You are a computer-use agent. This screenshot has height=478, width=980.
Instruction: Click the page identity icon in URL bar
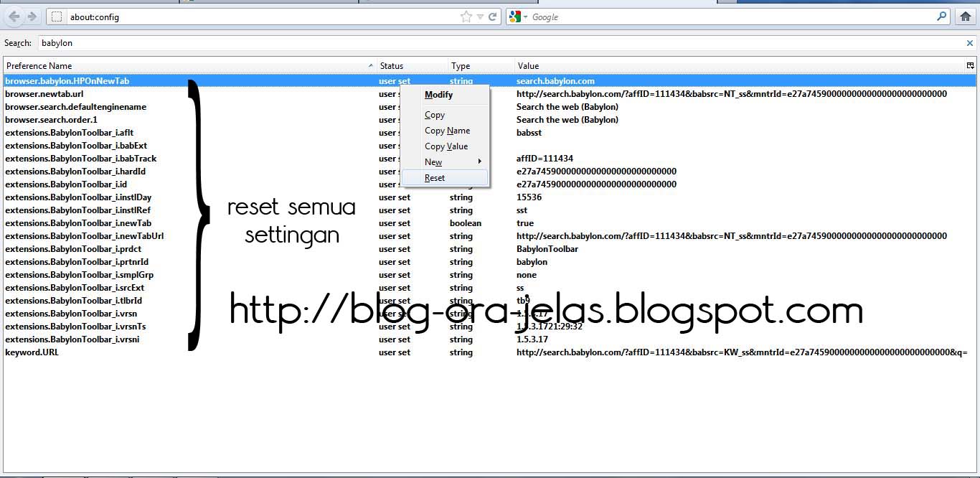[x=57, y=17]
